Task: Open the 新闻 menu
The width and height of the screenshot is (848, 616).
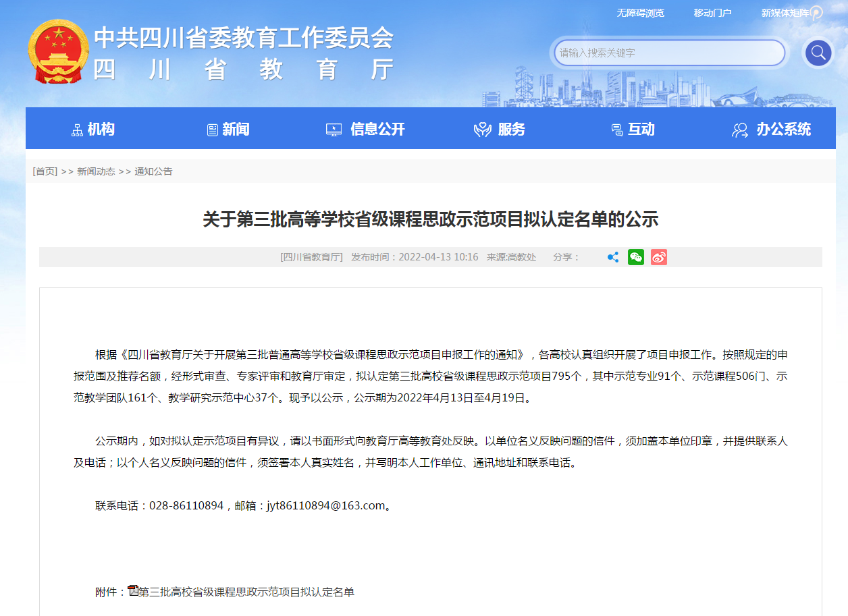Action: (229, 130)
